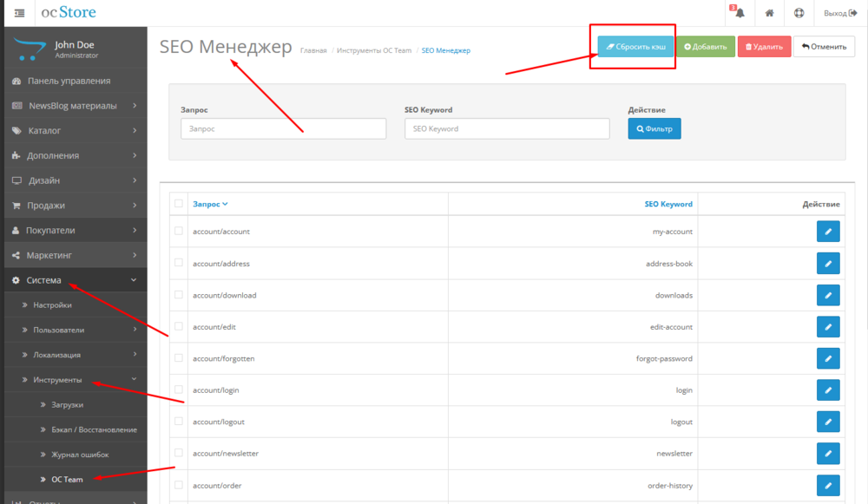Click the notifications bell icon
868x504 pixels.
click(x=740, y=13)
